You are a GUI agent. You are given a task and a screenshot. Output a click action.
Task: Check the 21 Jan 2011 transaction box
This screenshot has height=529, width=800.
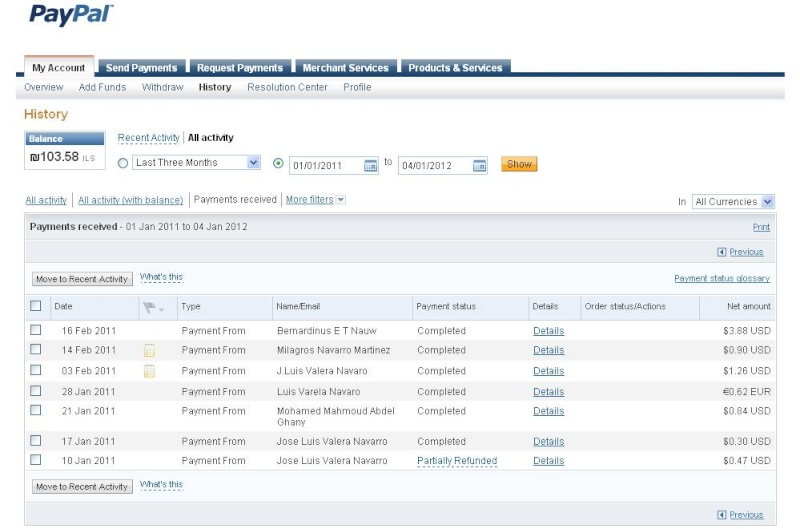[x=36, y=410]
